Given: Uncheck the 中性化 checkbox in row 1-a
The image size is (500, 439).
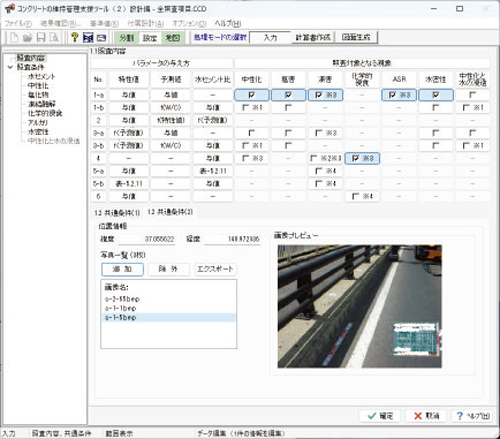Looking at the screenshot, I should click(x=252, y=95).
